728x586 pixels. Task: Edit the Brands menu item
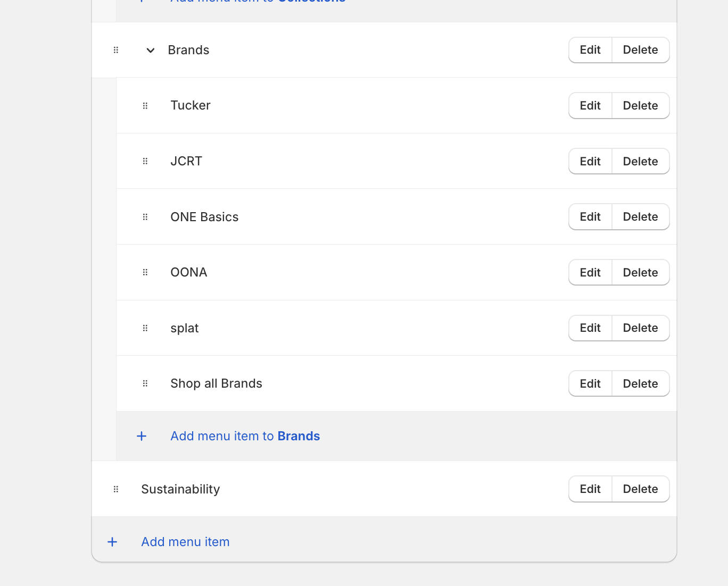(x=590, y=50)
